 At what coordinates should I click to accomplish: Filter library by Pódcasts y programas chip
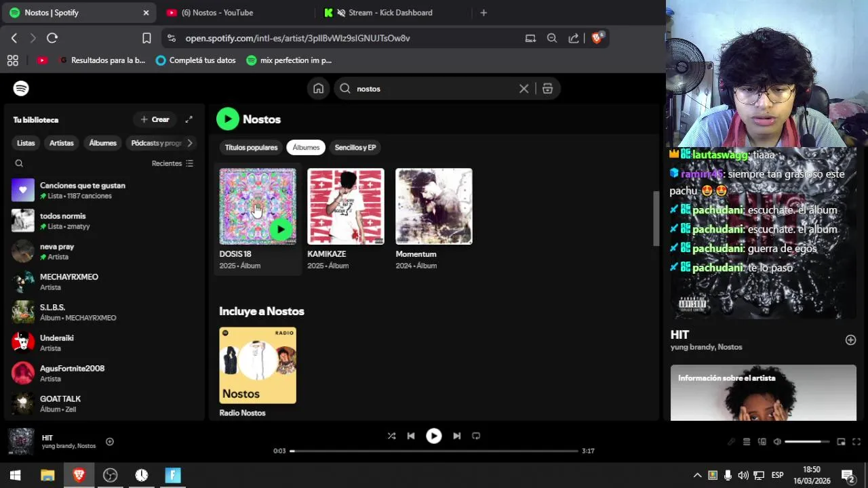click(x=155, y=143)
